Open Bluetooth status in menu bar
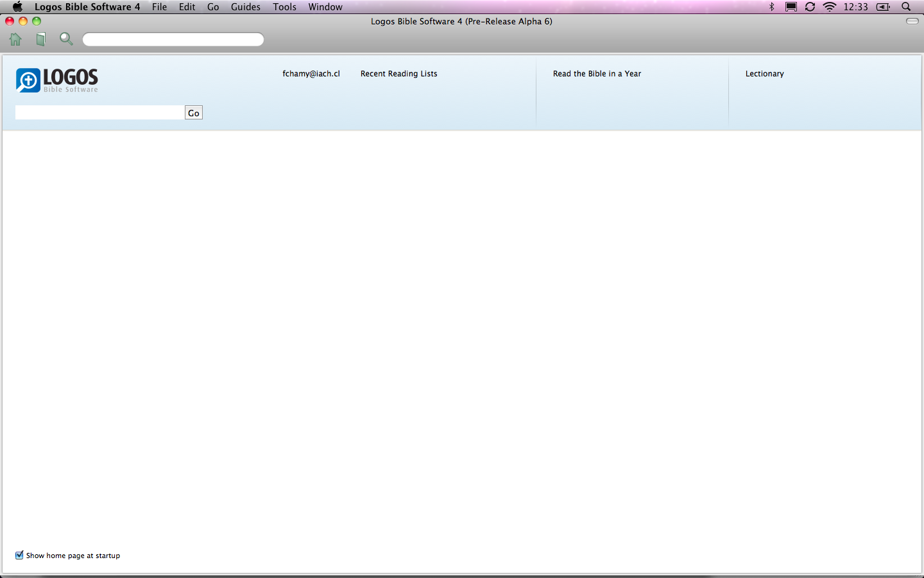The image size is (924, 578). pyautogui.click(x=771, y=6)
